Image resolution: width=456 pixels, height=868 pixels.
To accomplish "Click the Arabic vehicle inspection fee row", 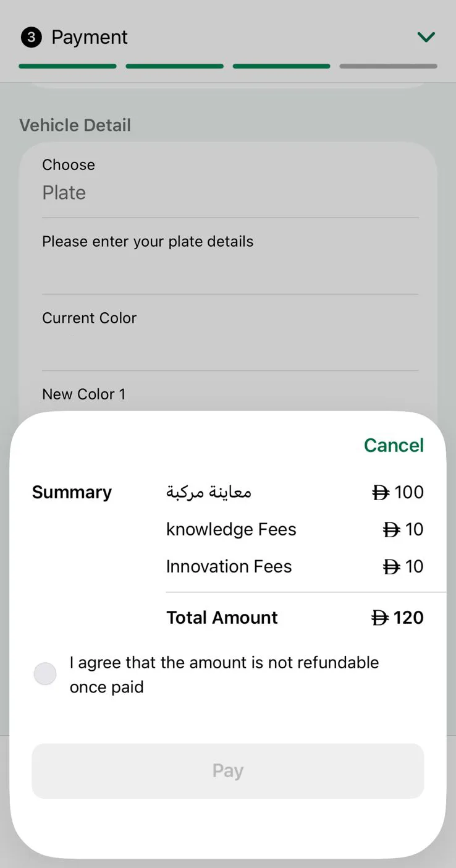I will coord(209,493).
